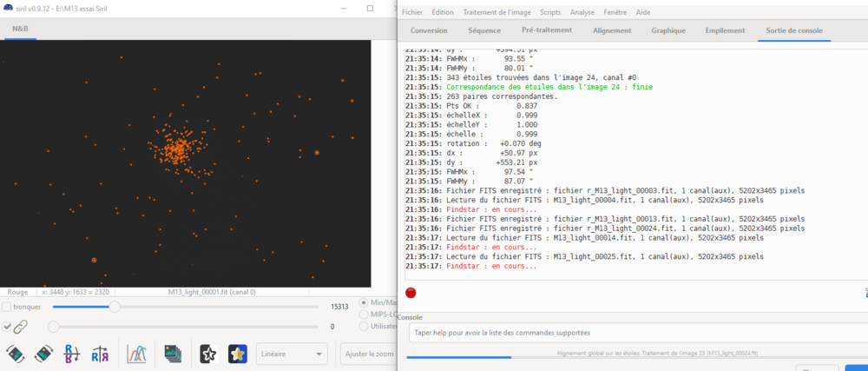Toggle negative view star icon
The height and width of the screenshot is (371, 868).
click(209, 354)
